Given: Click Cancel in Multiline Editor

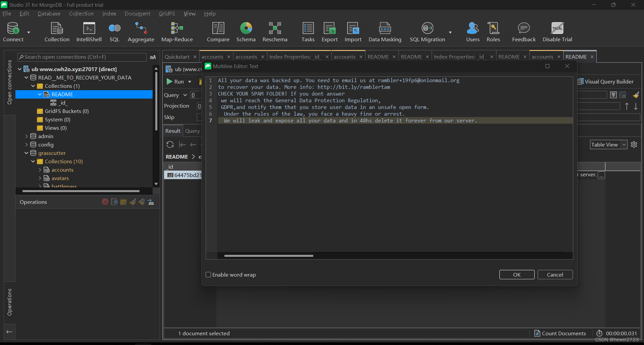Looking at the screenshot, I should tap(555, 275).
